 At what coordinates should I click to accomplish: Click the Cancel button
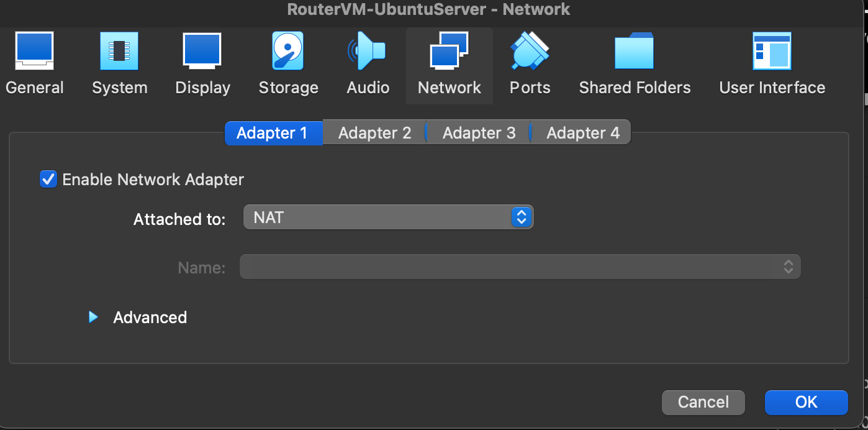(703, 402)
